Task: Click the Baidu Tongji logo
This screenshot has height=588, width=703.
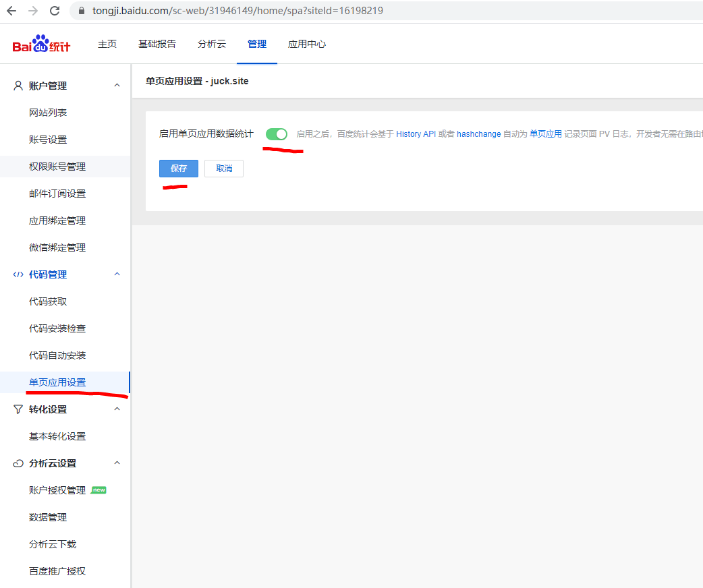Action: [41, 45]
